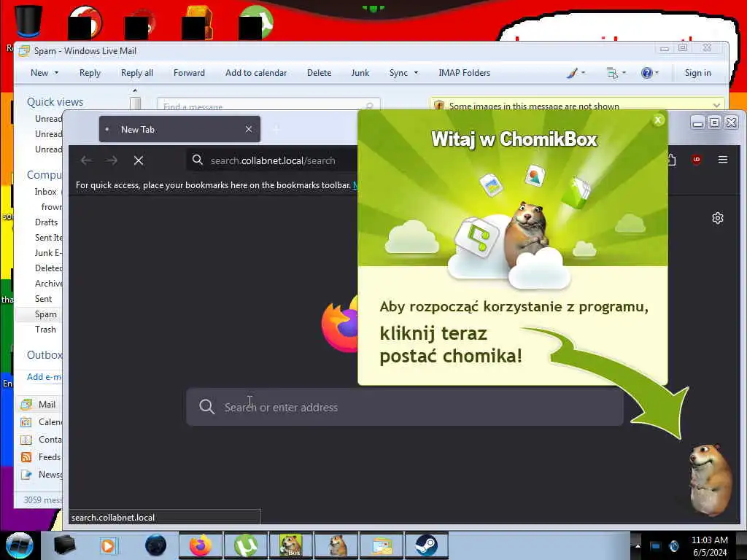
Task: Open the Windows Live Mail taskbar icon
Action: (382, 545)
